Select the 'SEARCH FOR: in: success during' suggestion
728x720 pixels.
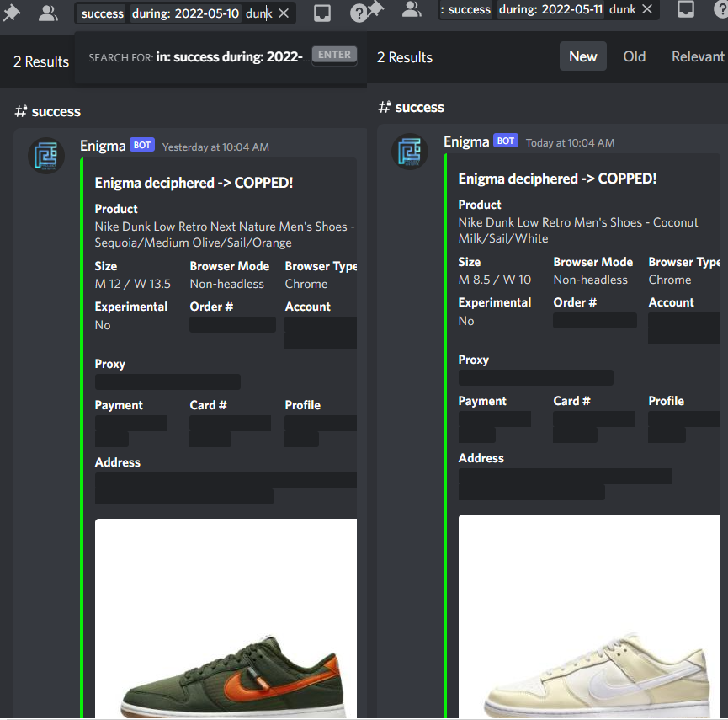[222, 56]
